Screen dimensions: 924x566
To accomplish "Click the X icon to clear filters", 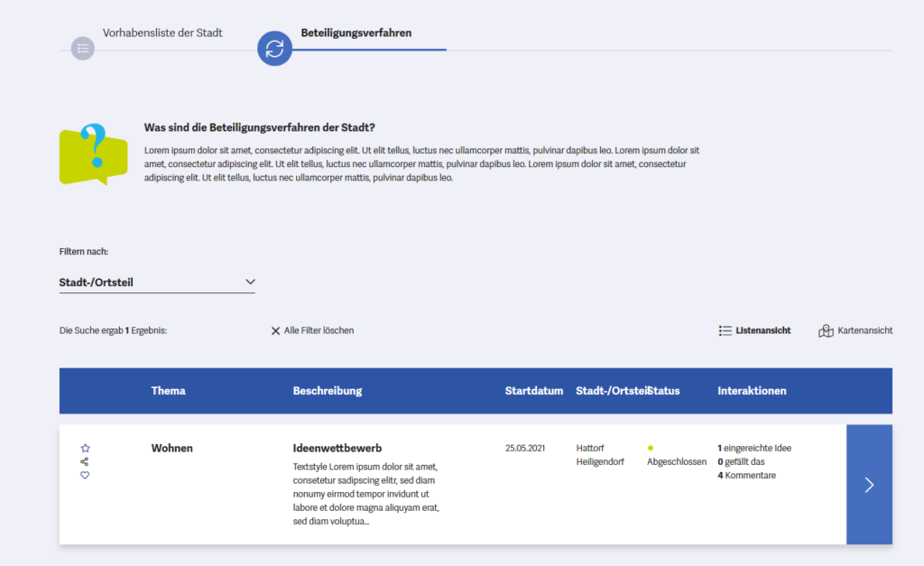I will [x=275, y=330].
